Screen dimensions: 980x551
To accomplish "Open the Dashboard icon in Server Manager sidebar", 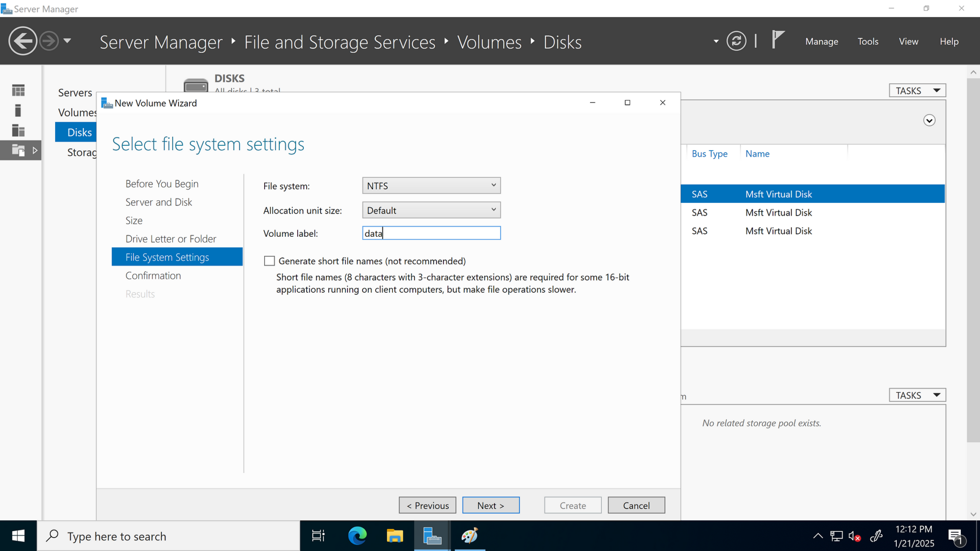I will point(18,90).
